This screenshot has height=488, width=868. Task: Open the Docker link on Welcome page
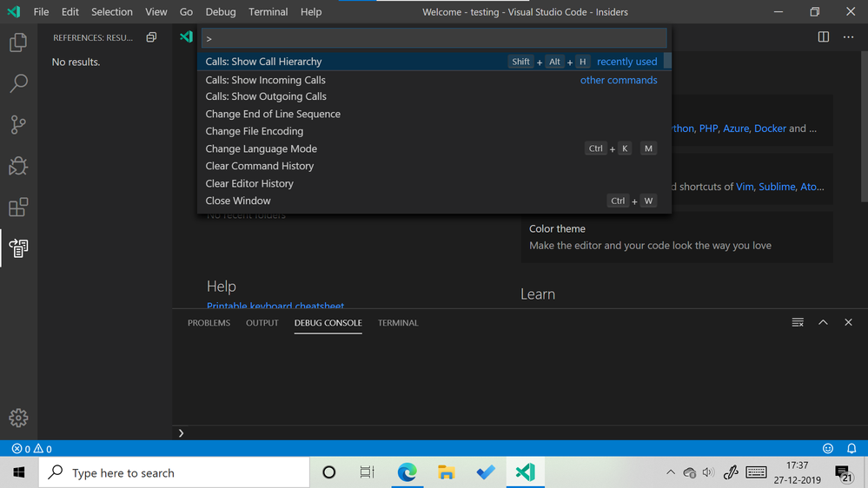coord(770,129)
